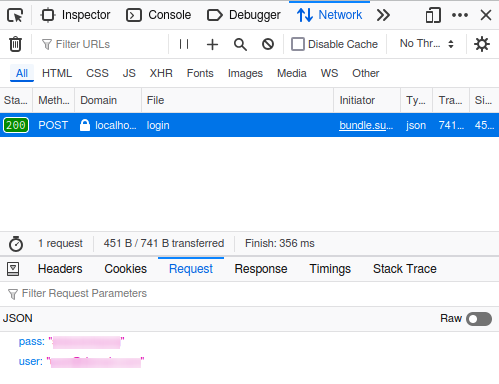Open the Headers details tab
This screenshot has height=384, width=499.
pos(60,269)
